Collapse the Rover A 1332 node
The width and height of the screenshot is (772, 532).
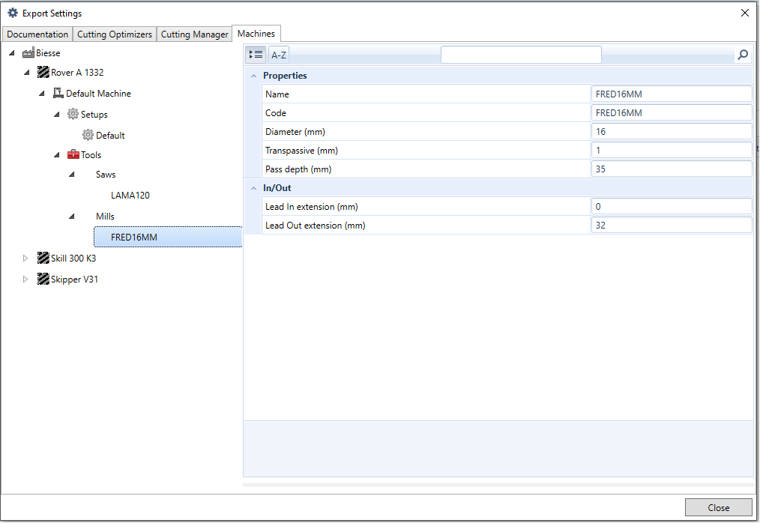pyautogui.click(x=26, y=73)
